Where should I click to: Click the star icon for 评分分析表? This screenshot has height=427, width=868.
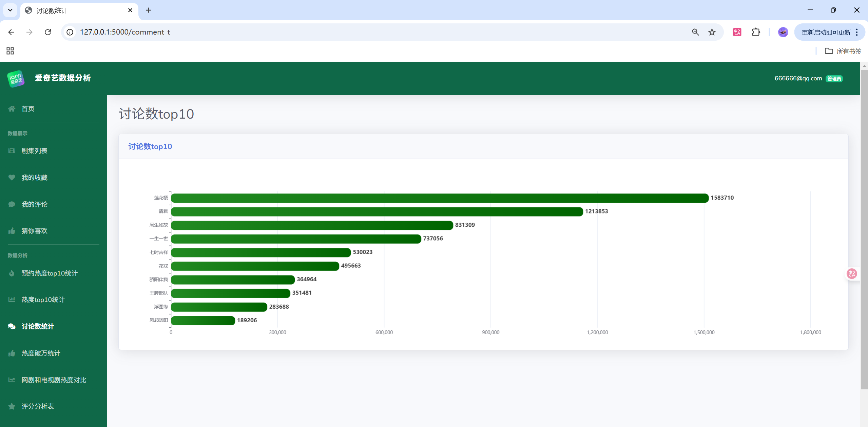coord(12,406)
